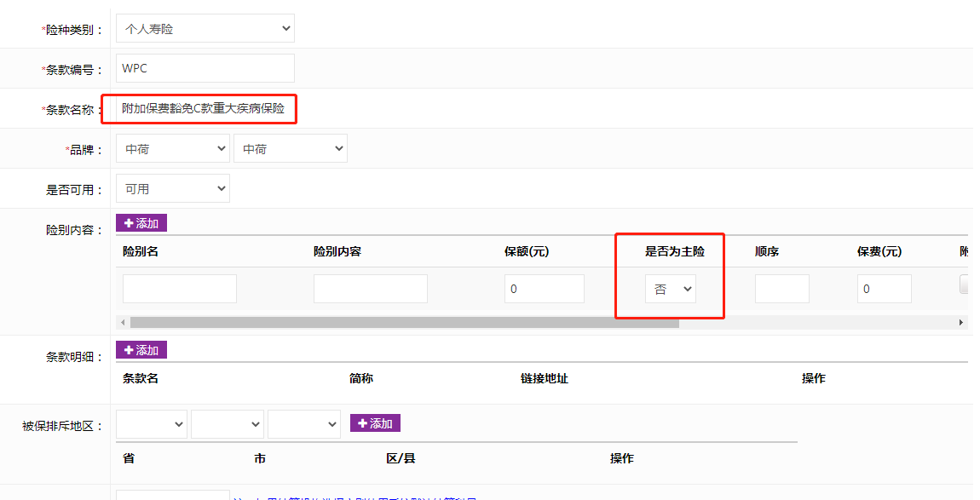The image size is (980, 500).
Task: Click the 操作 header in 被保排斥地区 table
Action: (x=622, y=459)
